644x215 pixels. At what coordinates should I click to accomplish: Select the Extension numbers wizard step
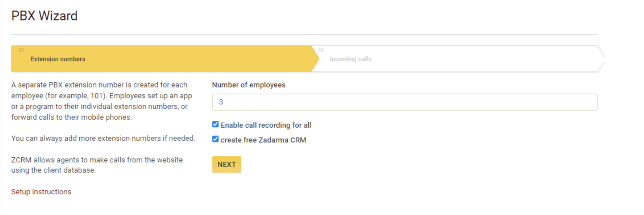tap(58, 59)
